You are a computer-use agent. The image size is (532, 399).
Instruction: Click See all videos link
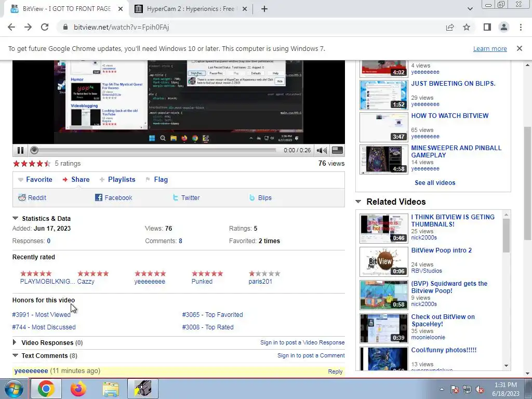click(x=435, y=182)
